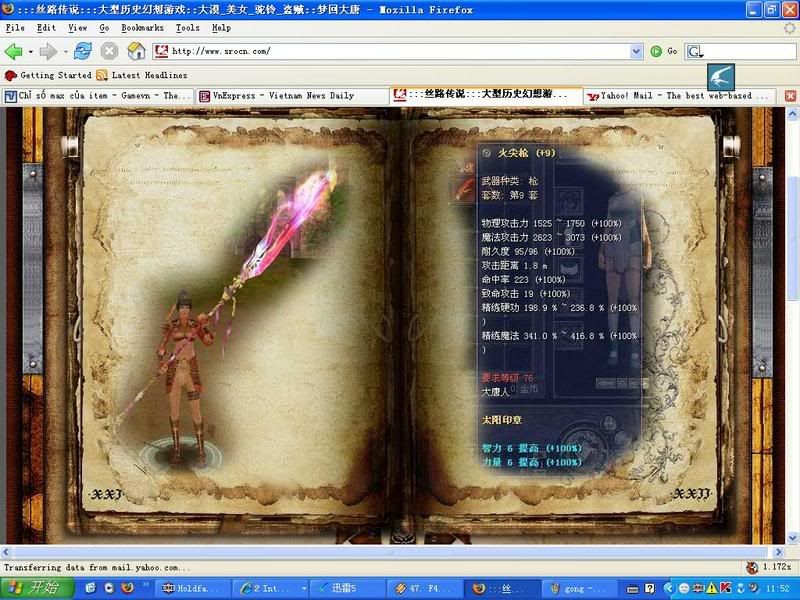The image size is (800, 600).
Task: Switch to the Gamevn 'Chỉ số max' tab
Action: [x=98, y=96]
